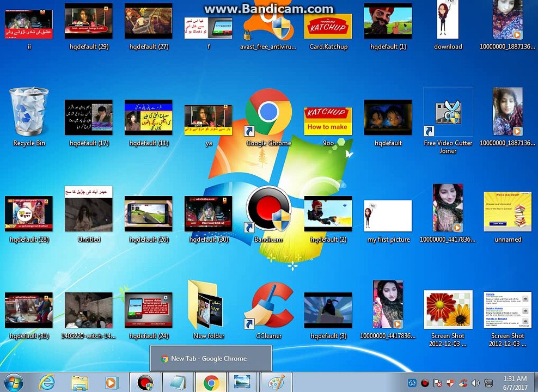Open Internet Explorer from the taskbar

click(47, 382)
